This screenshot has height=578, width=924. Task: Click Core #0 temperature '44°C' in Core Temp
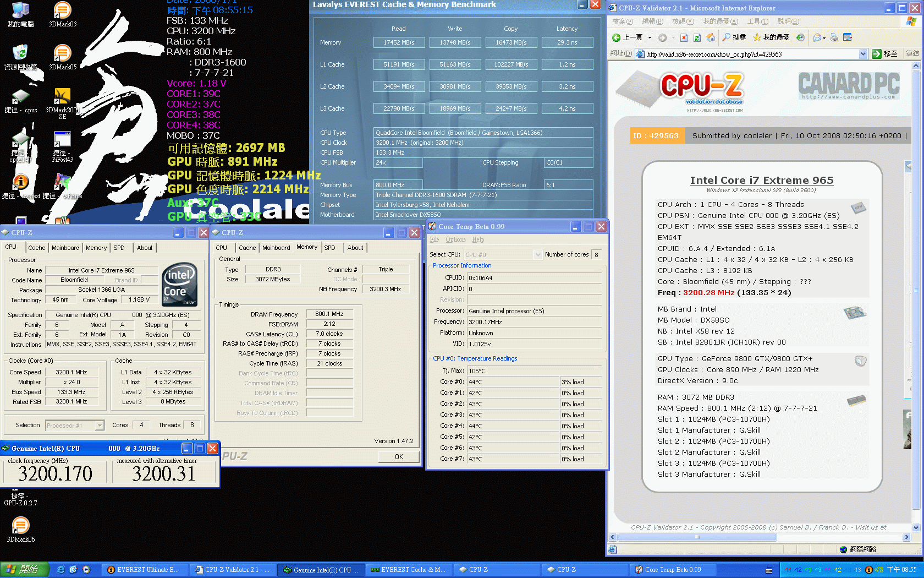(513, 382)
